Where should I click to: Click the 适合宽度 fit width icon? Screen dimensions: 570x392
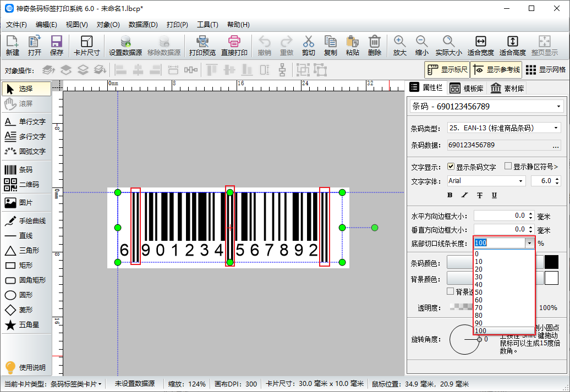pyautogui.click(x=480, y=46)
